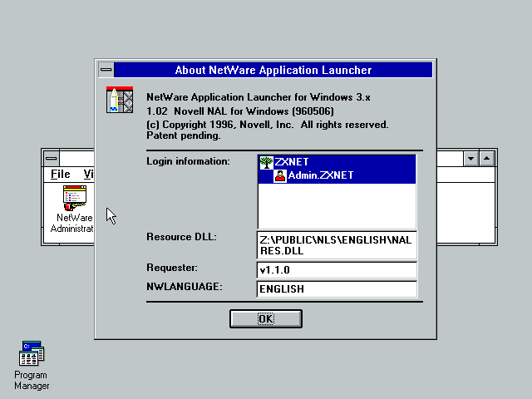
Task: Click the 'Program Manager' icon label
Action: [32, 381]
